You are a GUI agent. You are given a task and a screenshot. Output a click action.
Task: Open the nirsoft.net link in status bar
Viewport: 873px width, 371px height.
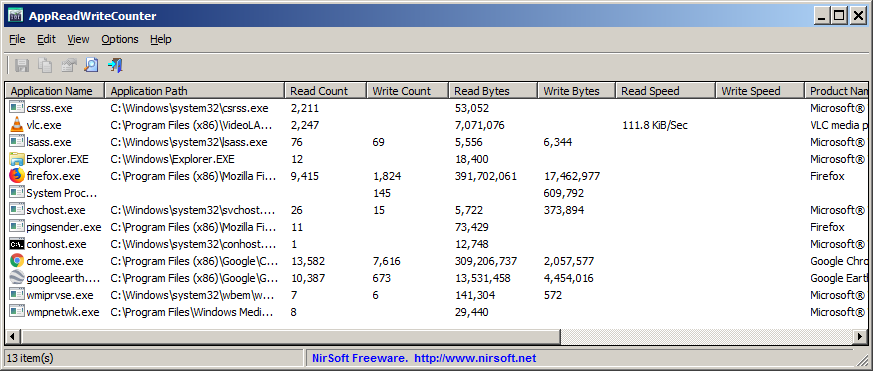tap(475, 358)
